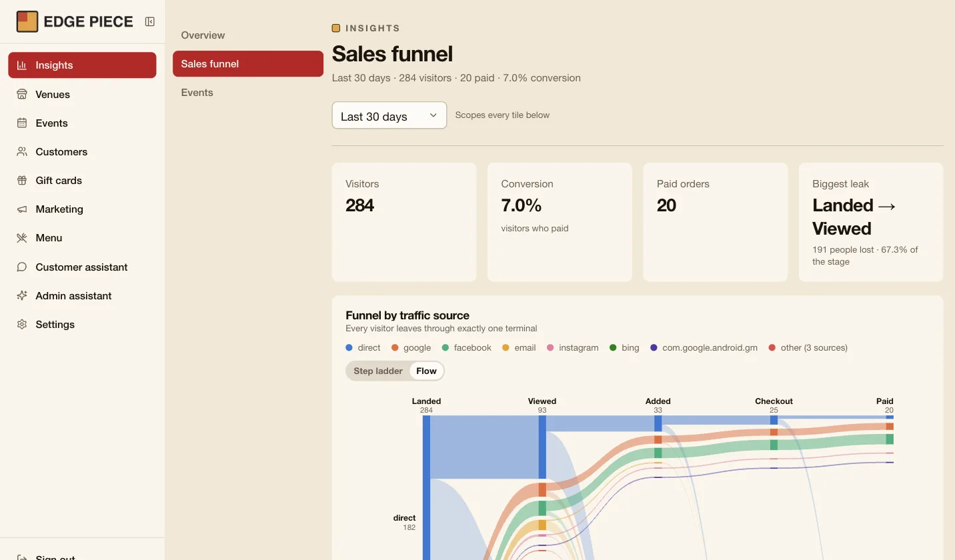Click the other (3 sources) legend entry
Image resolution: width=955 pixels, height=560 pixels.
[x=808, y=347]
